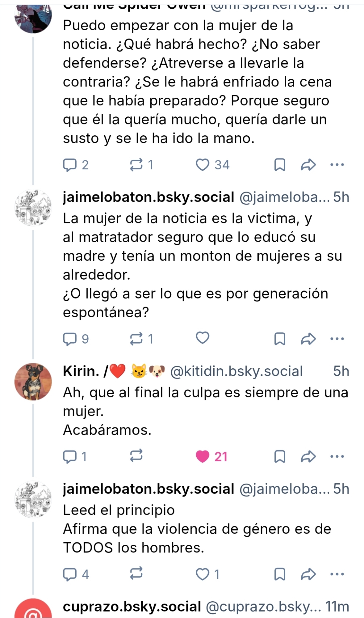Share the 'generación espontánea' post
Viewport: 364px width, 618px height.
point(308,339)
